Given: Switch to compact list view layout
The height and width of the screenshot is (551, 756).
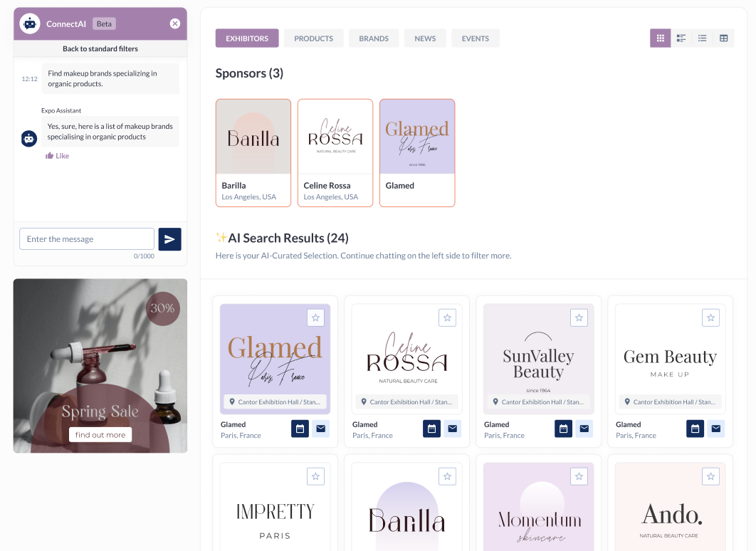Looking at the screenshot, I should tap(703, 38).
